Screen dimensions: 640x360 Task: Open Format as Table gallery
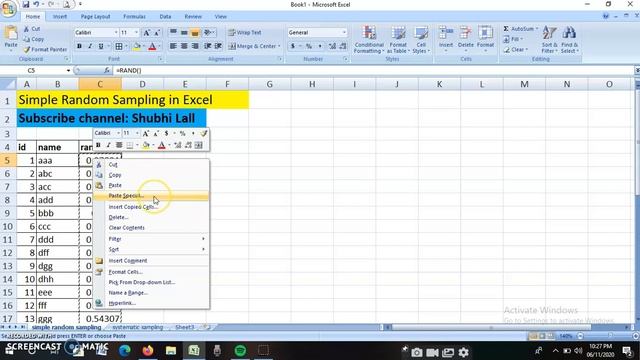click(x=398, y=40)
